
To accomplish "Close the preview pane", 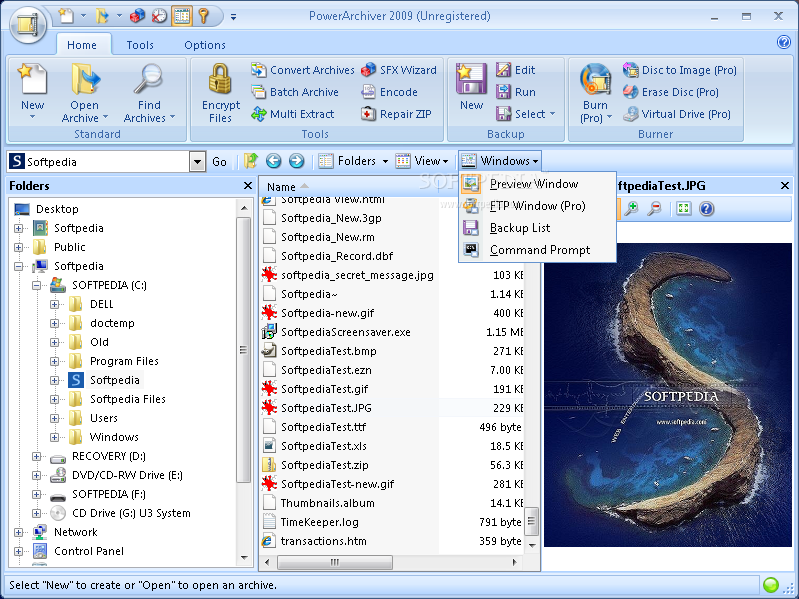I will (x=785, y=186).
